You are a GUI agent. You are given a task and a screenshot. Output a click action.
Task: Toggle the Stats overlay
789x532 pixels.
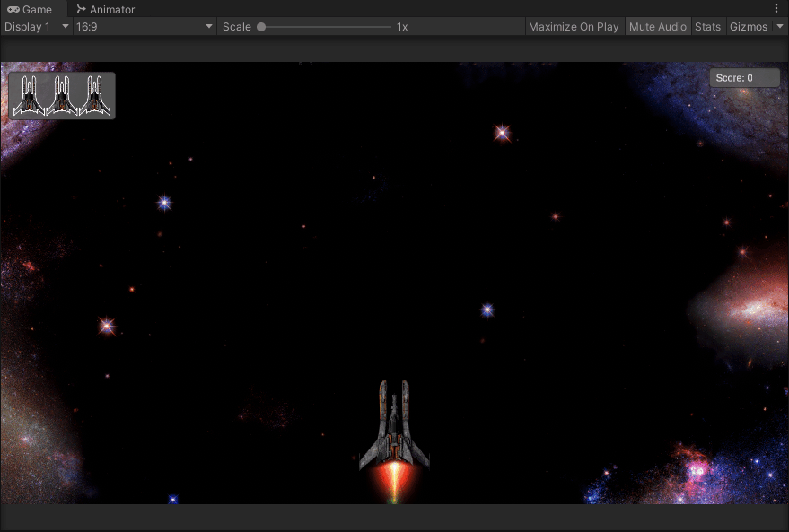click(707, 26)
